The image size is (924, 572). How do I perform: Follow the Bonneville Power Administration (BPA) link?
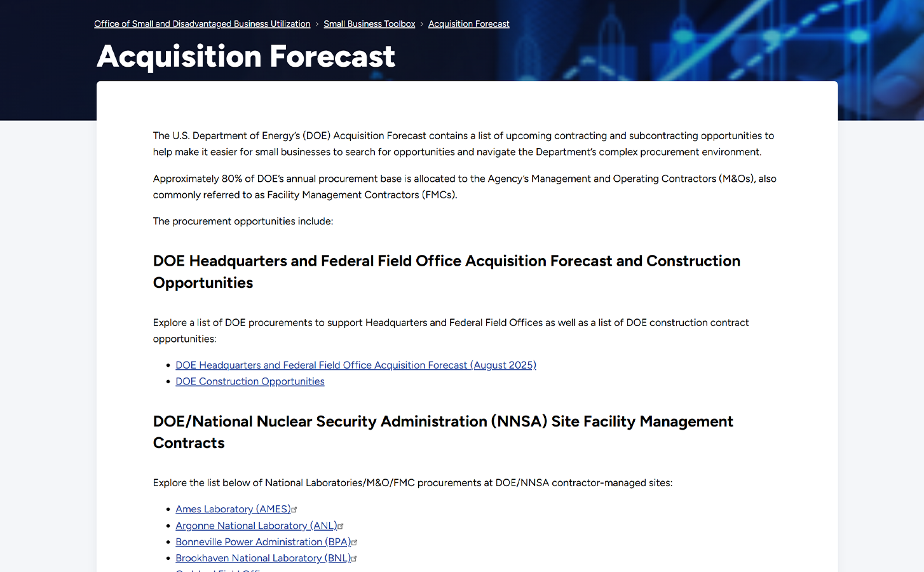click(x=262, y=542)
